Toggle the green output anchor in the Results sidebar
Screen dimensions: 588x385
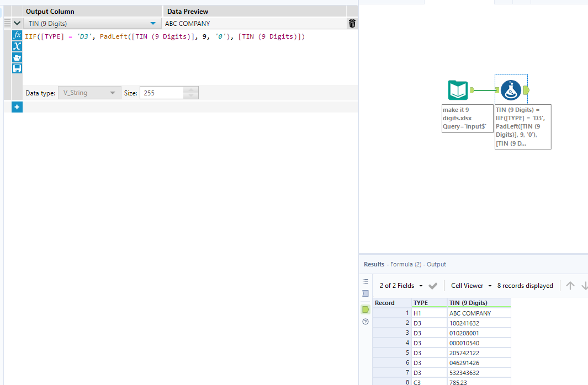click(x=365, y=309)
